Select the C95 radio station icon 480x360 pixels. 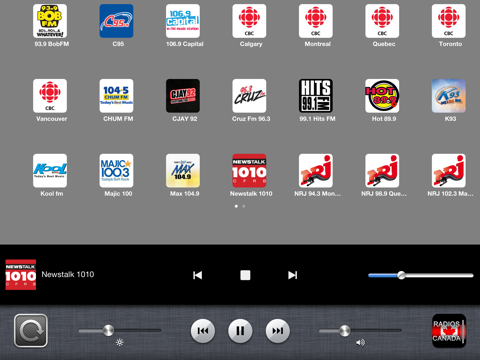click(116, 21)
